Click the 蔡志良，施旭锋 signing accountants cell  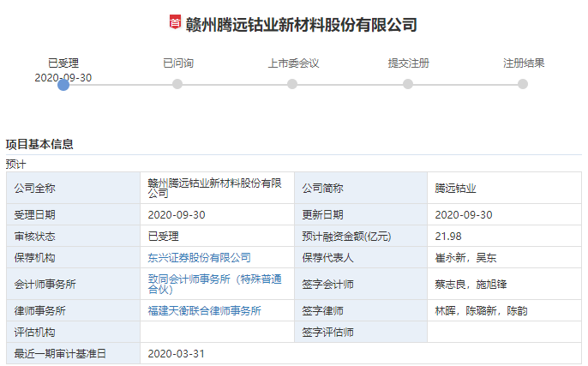(x=470, y=284)
